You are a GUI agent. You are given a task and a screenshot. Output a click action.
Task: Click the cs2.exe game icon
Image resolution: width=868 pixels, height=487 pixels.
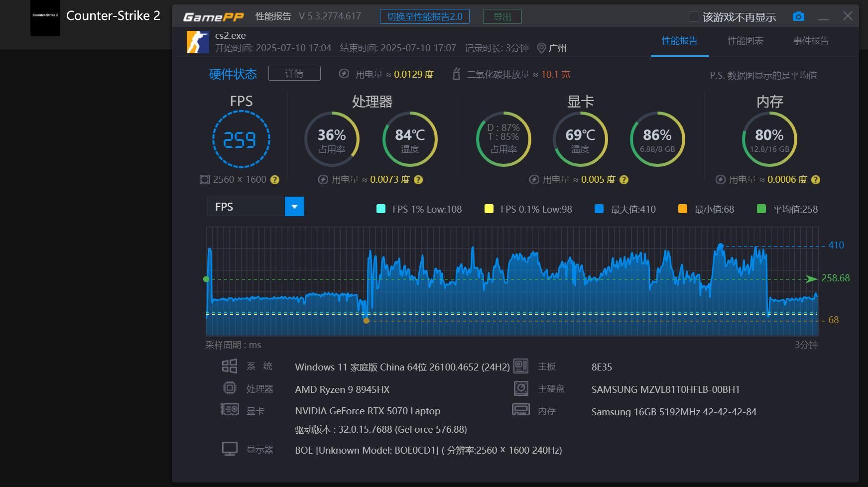pyautogui.click(x=197, y=42)
